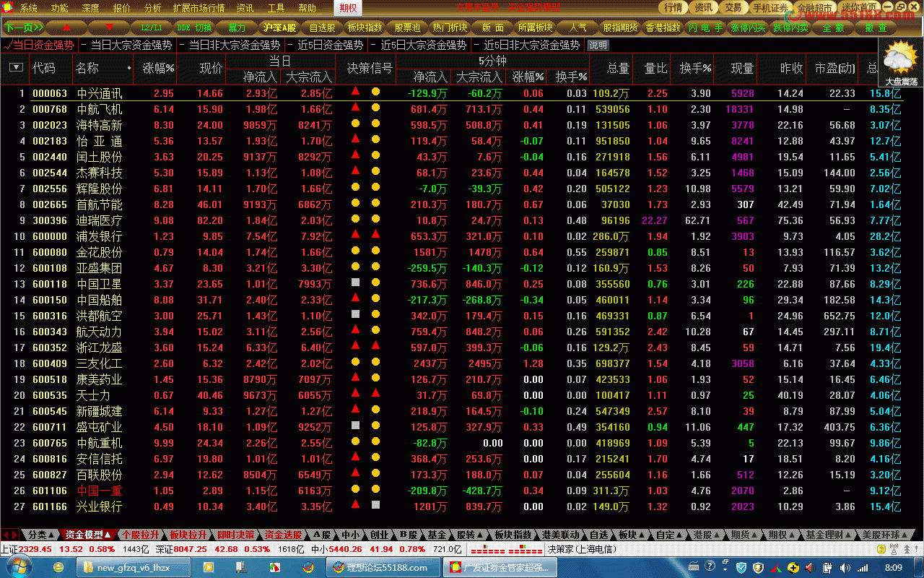The height and width of the screenshot is (578, 924).
Task: Switch to 理想论坛55188.com taskbar window
Action: coord(382,568)
